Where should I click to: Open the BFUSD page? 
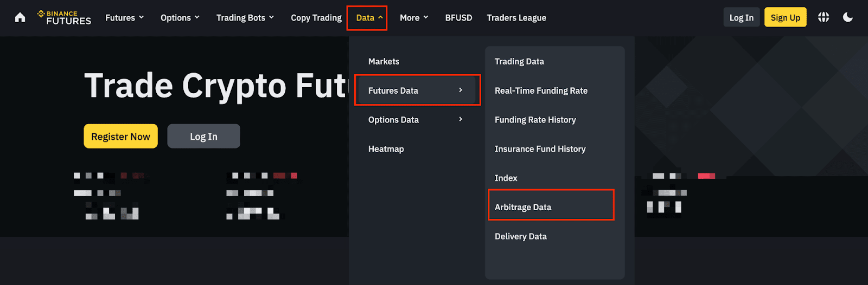[458, 17]
